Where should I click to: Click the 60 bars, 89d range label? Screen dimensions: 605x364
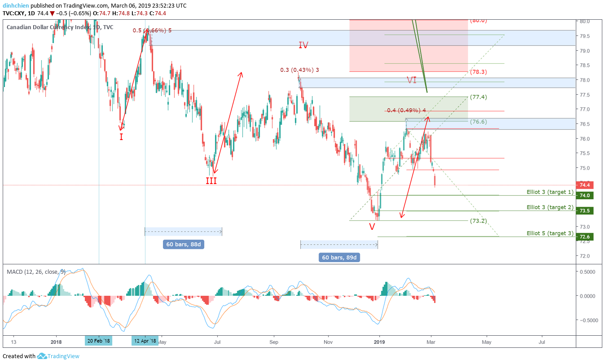tap(339, 258)
